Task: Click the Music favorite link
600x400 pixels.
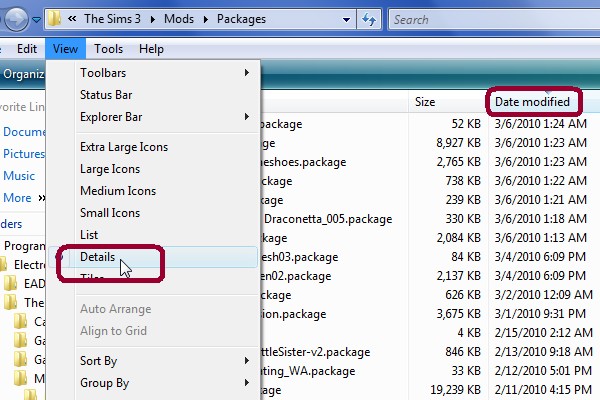Action: pos(19,176)
